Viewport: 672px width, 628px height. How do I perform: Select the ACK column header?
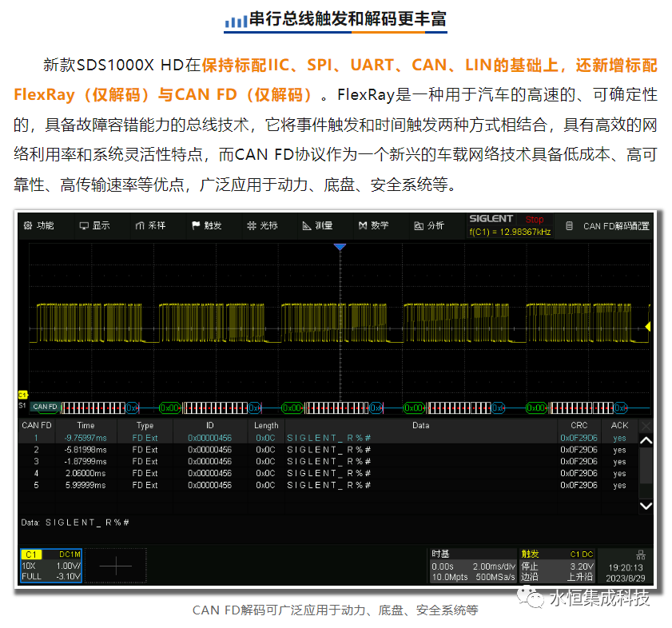[619, 425]
